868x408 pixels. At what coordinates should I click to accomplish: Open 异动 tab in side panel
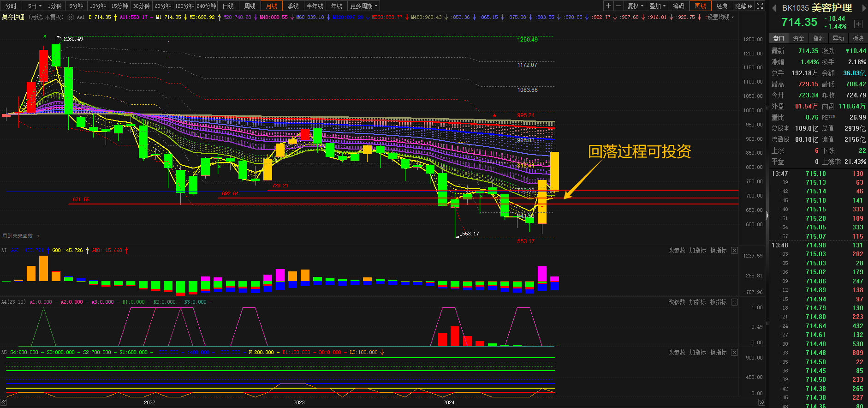pyautogui.click(x=838, y=38)
